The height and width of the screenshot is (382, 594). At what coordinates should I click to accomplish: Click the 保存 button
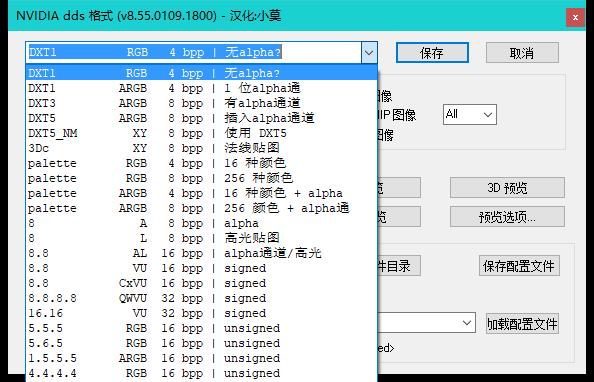432,53
